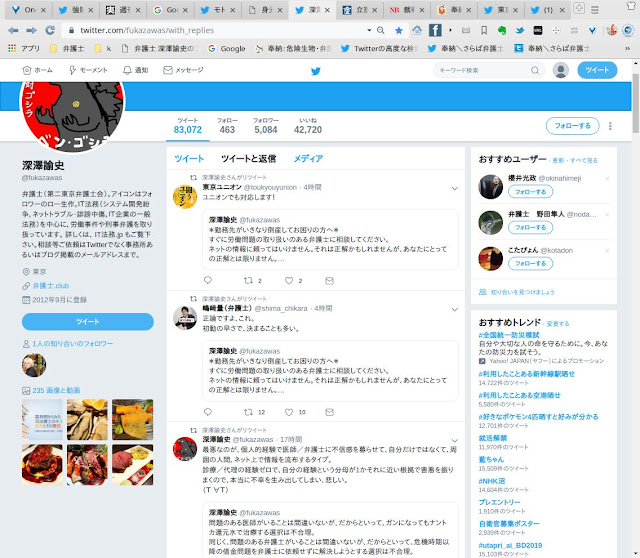Image resolution: width=640 pixels, height=558 pixels.
Task: Click the フォローする button on profile
Action: pyautogui.click(x=572, y=126)
